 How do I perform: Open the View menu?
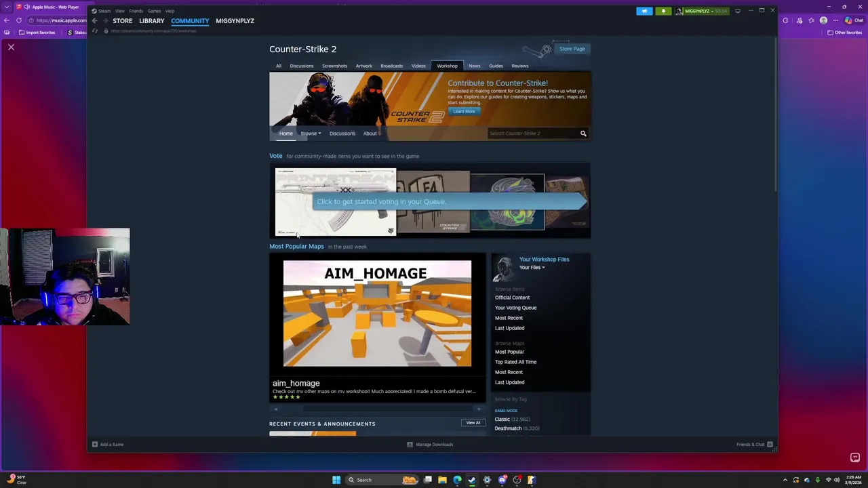119,11
